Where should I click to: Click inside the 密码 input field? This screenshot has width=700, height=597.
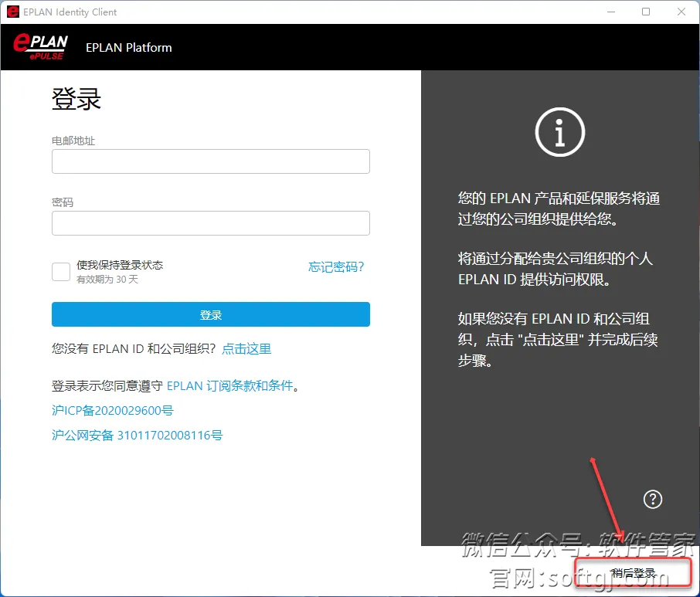[210, 222]
